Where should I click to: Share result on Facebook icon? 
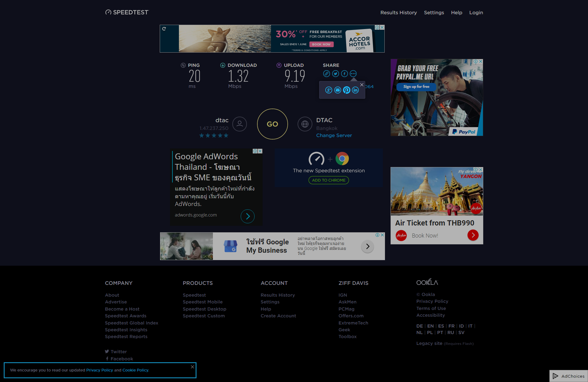[345, 74]
